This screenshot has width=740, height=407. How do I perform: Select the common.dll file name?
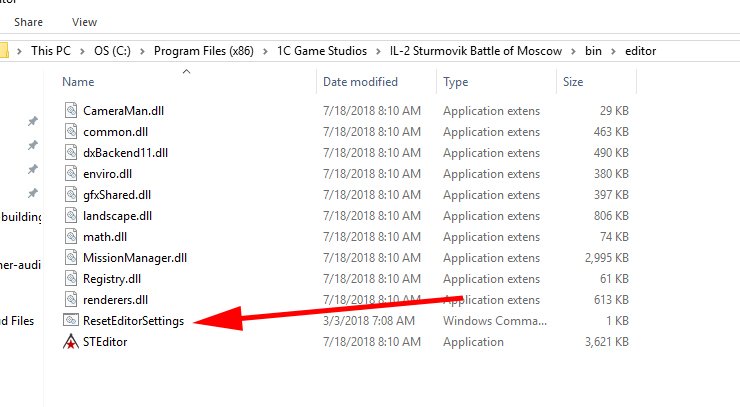coord(116,131)
